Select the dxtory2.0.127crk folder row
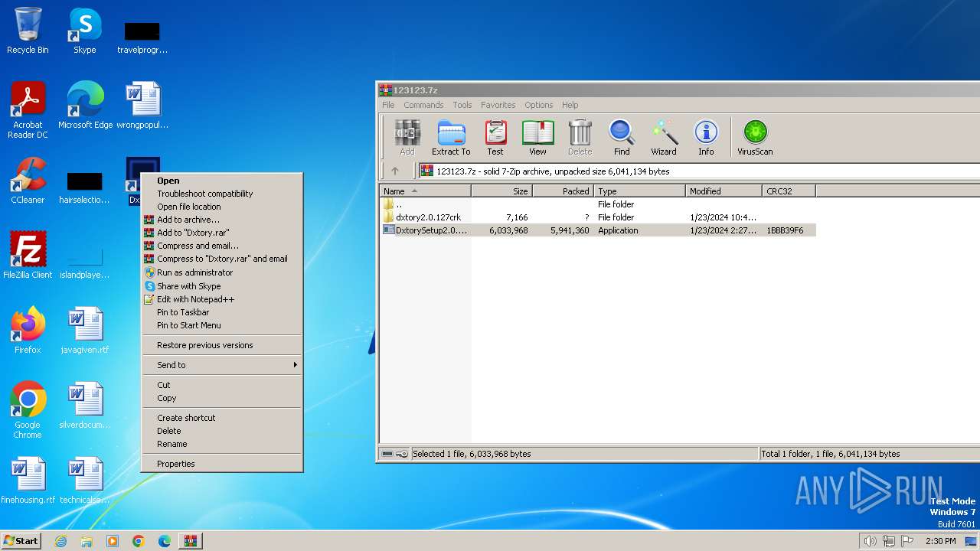The height and width of the screenshot is (551, 980). tap(598, 217)
